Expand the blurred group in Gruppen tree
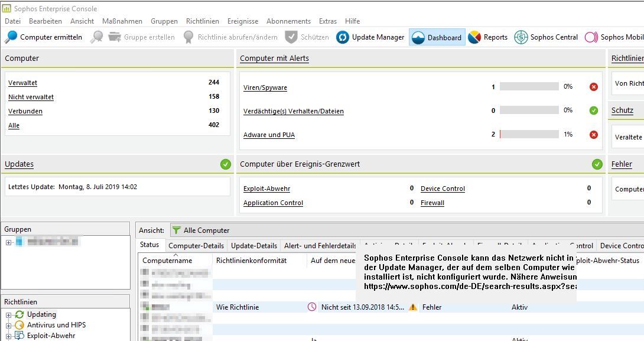 (x=9, y=242)
